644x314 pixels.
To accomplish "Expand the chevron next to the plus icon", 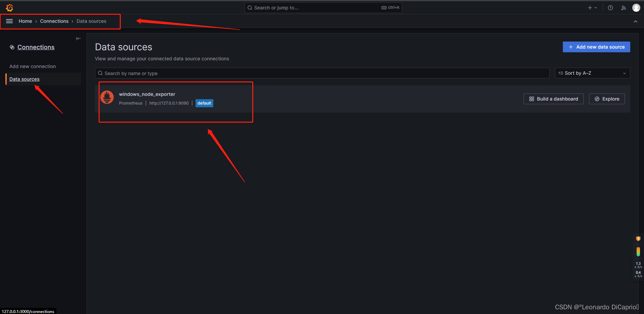I will coord(595,7).
